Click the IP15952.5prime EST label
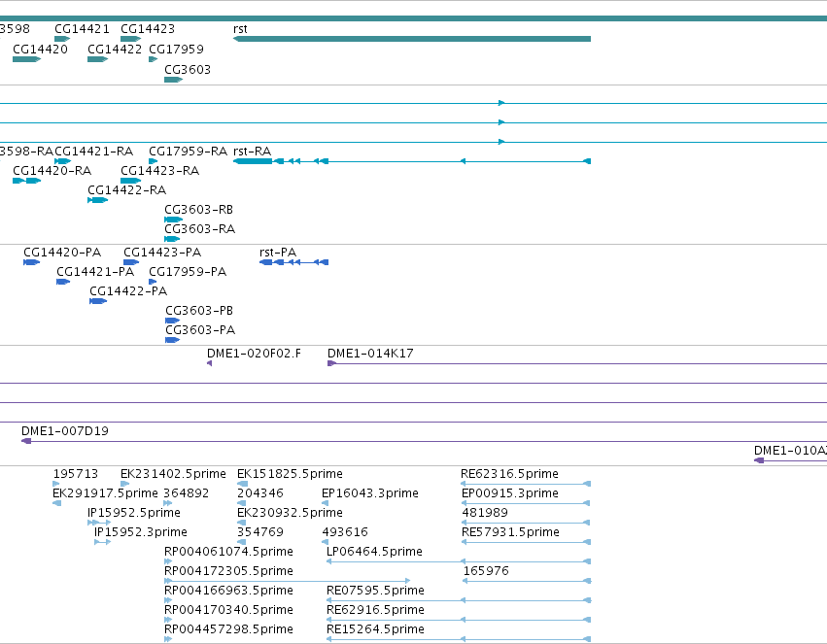 [x=134, y=513]
